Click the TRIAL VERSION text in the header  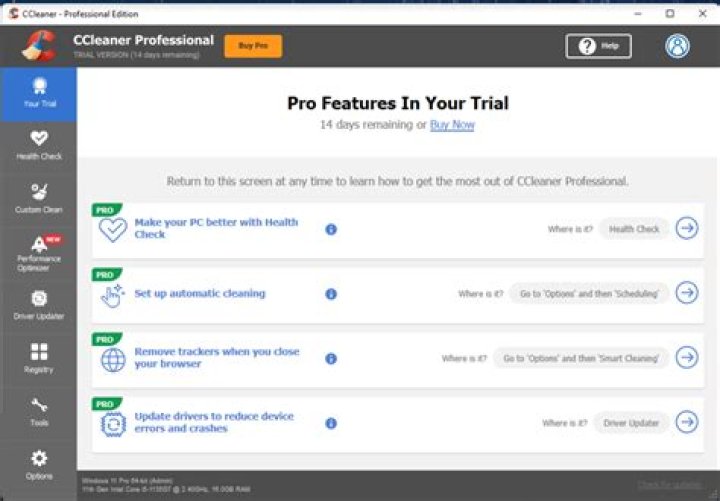136,55
